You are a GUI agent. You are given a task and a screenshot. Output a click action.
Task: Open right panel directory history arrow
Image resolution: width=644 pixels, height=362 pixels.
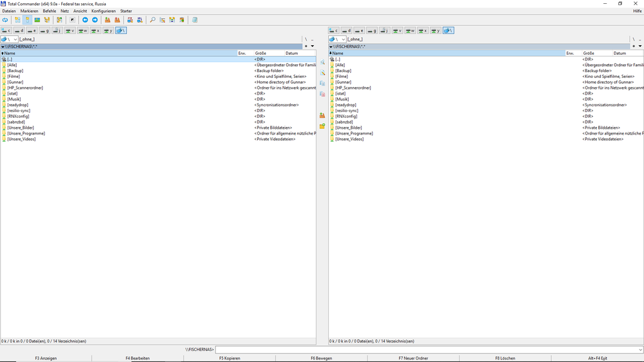[640, 46]
